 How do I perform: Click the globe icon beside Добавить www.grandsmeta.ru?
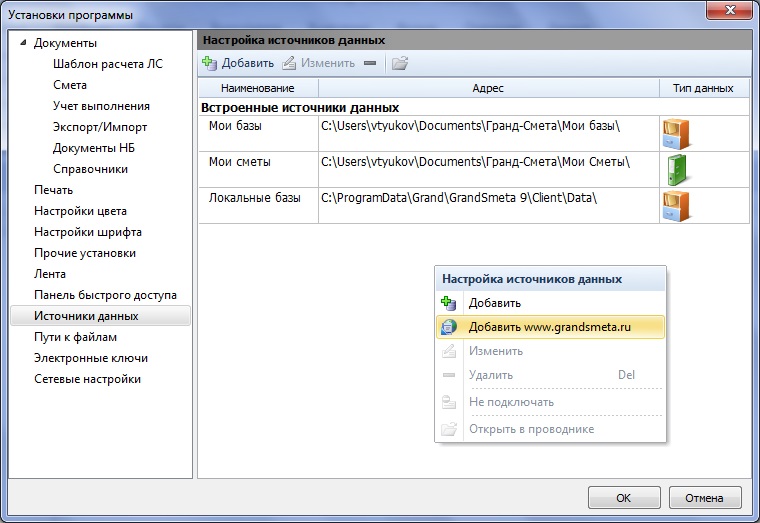[449, 327]
